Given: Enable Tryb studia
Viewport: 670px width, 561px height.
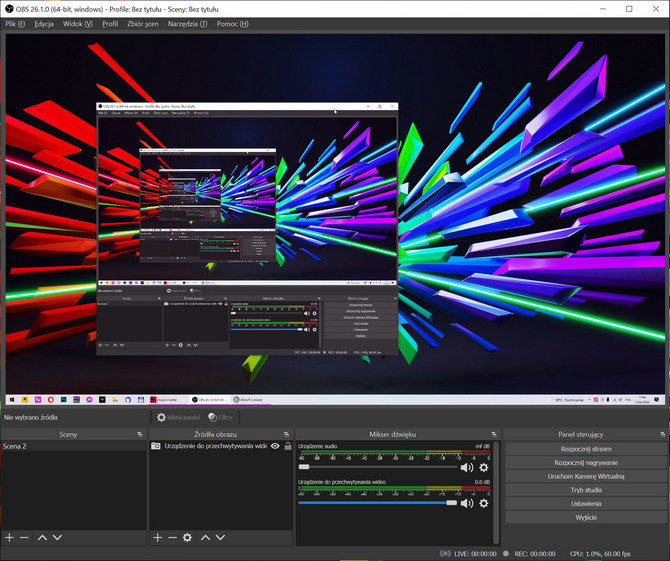Looking at the screenshot, I should (x=586, y=490).
